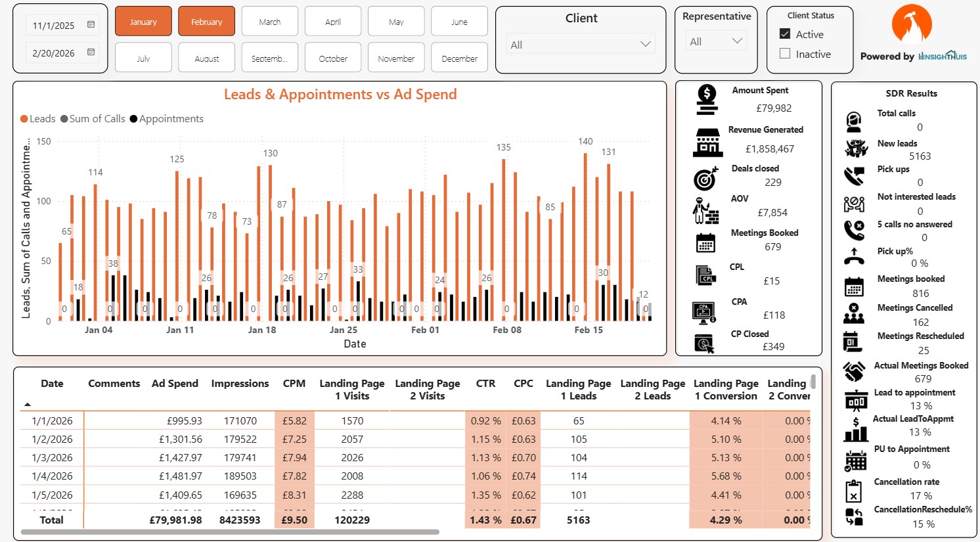Image resolution: width=980 pixels, height=542 pixels.
Task: Click the Appointments legend black marker
Action: pos(134,119)
